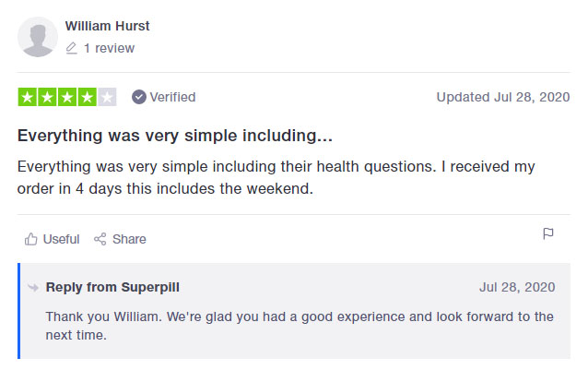Screen dimensions: 588x370
Task: Open the William Hurst reviewer name
Action: tap(107, 26)
